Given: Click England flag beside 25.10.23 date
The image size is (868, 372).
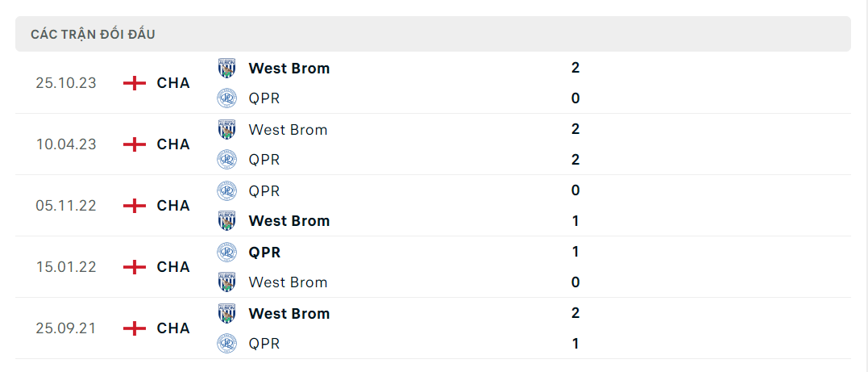Looking at the screenshot, I should [x=135, y=83].
